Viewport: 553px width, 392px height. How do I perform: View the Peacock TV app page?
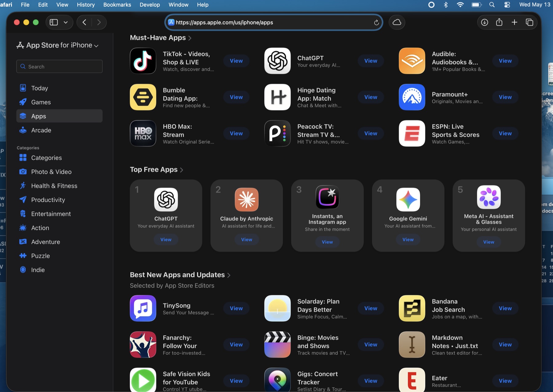pos(371,133)
